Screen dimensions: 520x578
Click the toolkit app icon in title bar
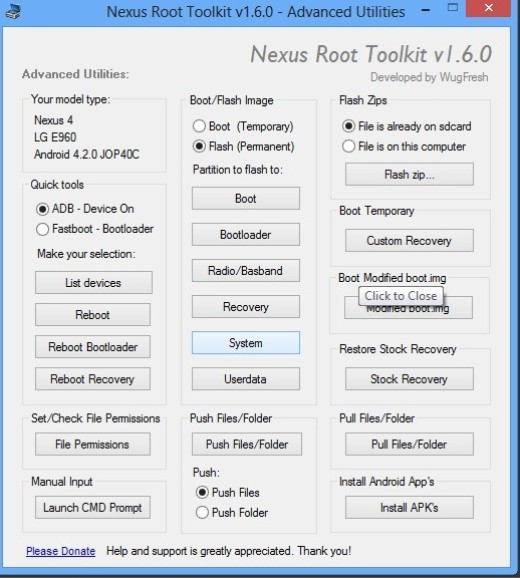coord(13,11)
